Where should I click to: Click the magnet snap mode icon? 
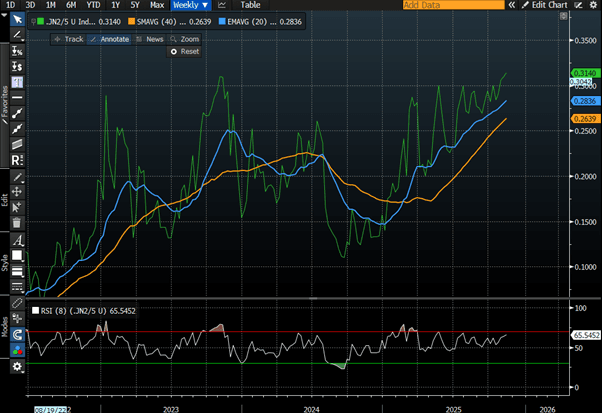click(17, 335)
